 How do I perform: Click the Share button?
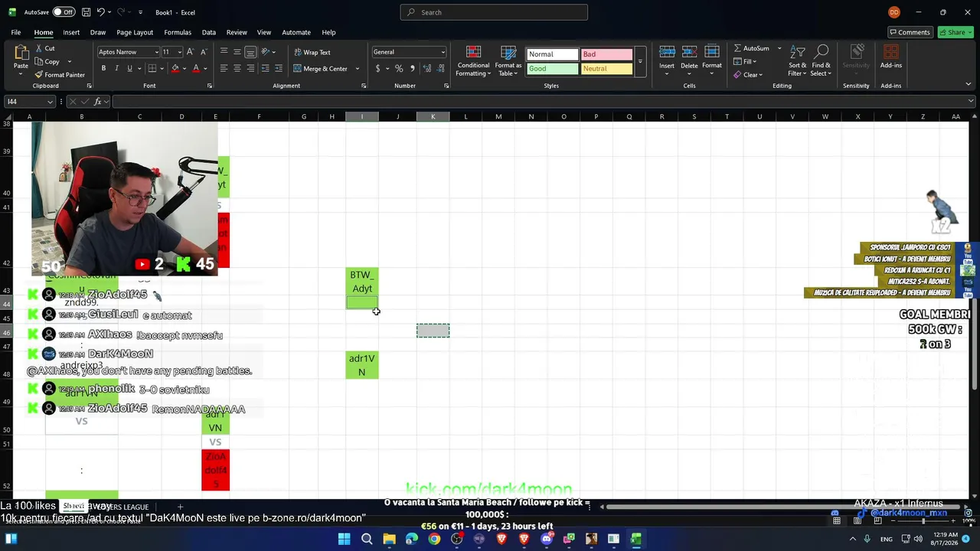click(x=956, y=32)
